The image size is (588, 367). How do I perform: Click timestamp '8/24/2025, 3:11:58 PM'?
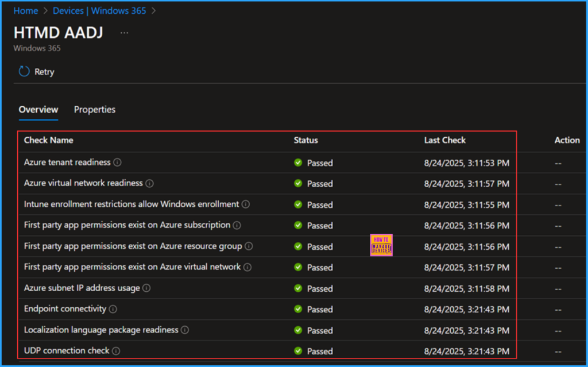point(467,288)
